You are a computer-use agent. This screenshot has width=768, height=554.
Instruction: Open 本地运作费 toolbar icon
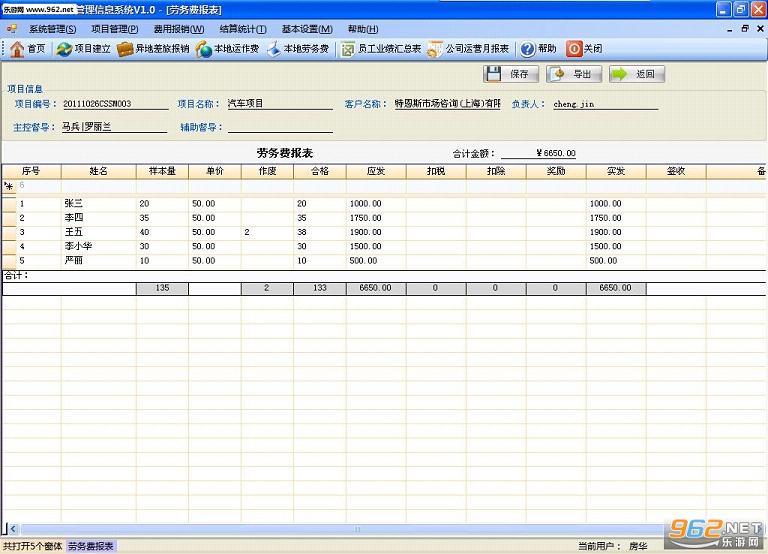click(x=203, y=48)
